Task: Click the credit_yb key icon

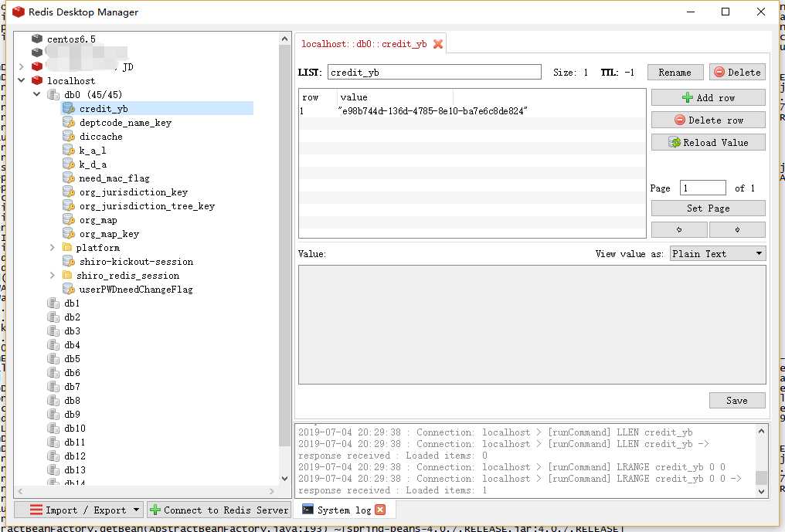Action: point(69,109)
